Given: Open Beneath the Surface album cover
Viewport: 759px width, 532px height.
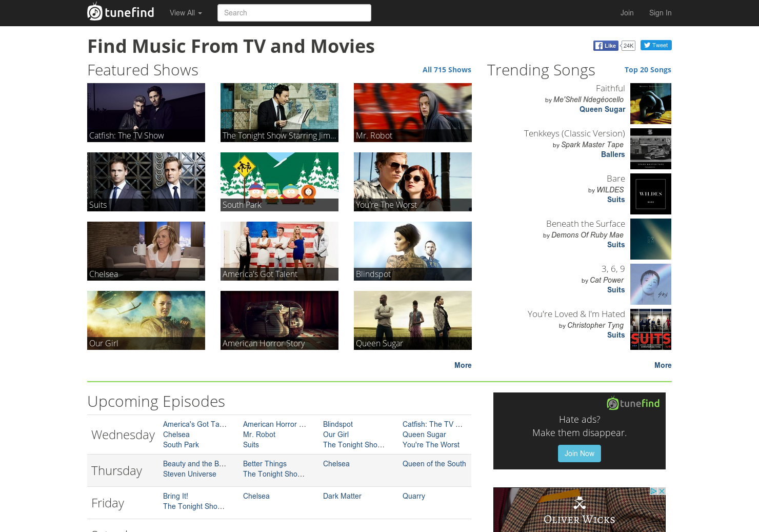Looking at the screenshot, I should click(x=651, y=239).
